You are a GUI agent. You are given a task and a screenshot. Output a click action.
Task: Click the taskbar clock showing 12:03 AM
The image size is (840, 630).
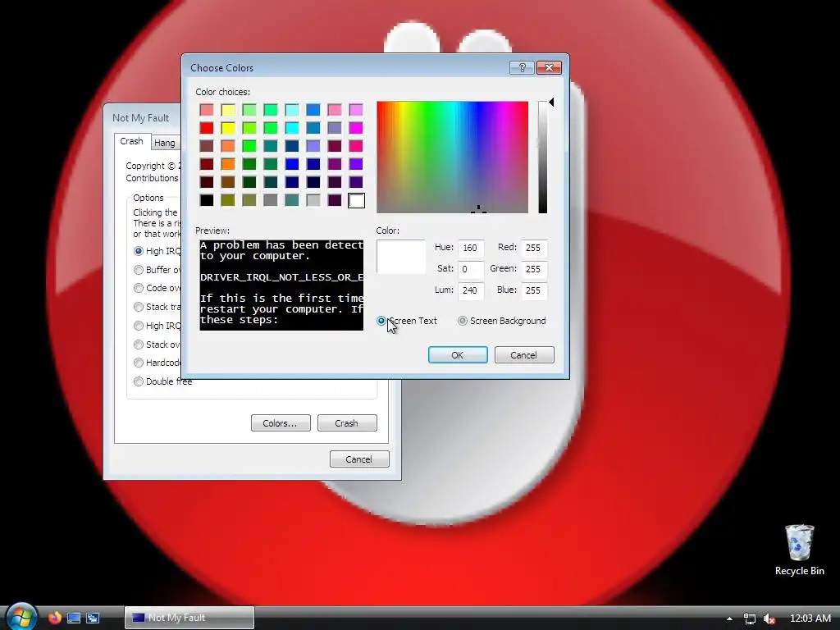pos(810,619)
